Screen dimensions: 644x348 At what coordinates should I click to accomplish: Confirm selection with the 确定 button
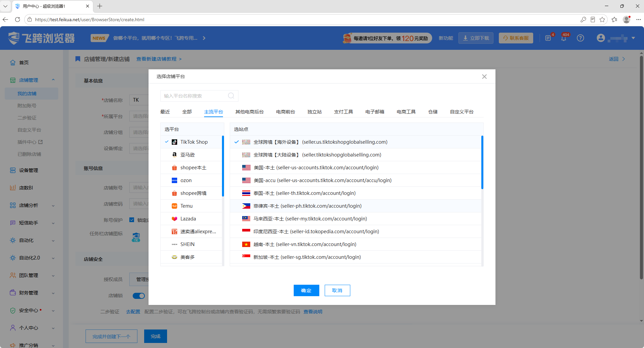[x=307, y=290]
